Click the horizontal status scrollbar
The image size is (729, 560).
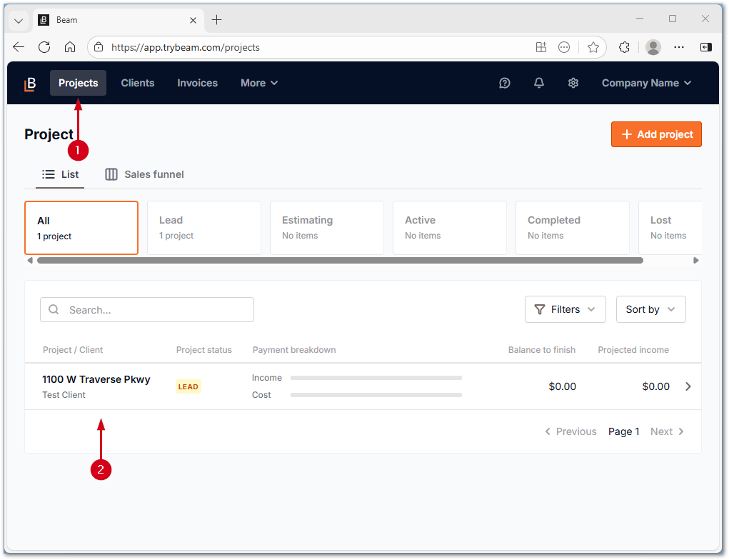pos(340,261)
